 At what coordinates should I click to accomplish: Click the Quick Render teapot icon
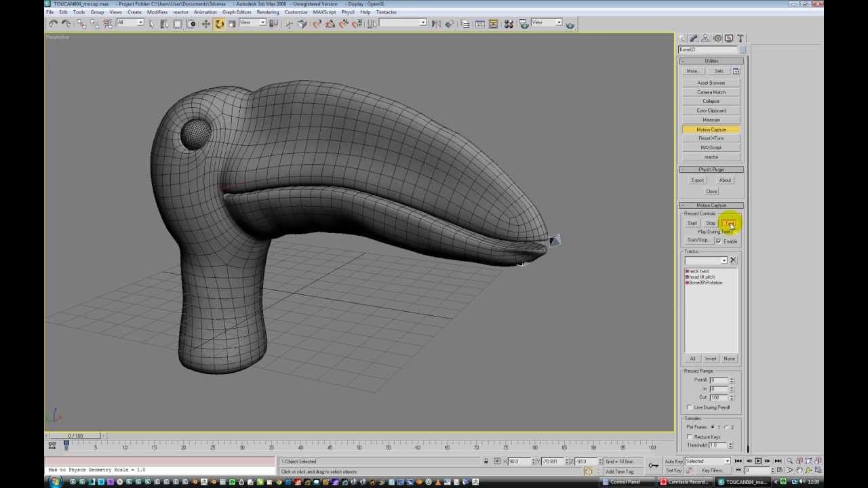click(x=570, y=24)
